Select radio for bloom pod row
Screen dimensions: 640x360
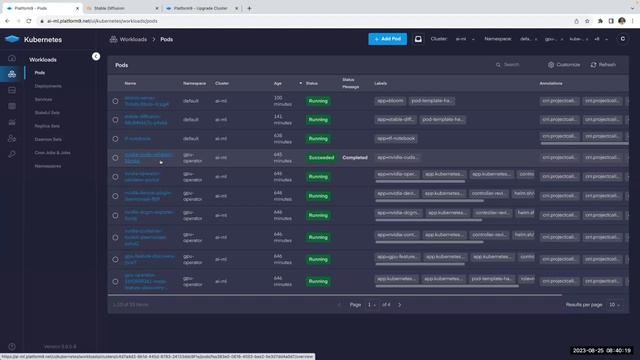pos(116,101)
